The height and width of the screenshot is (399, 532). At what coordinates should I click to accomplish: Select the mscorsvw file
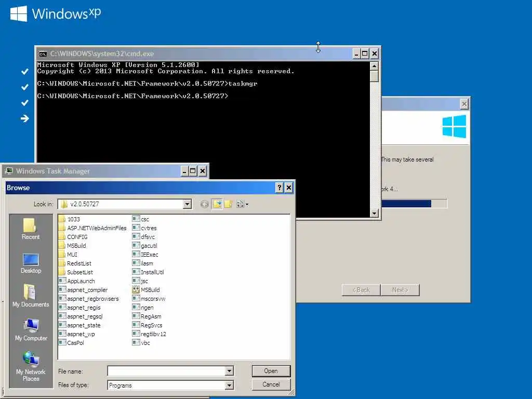click(x=149, y=299)
